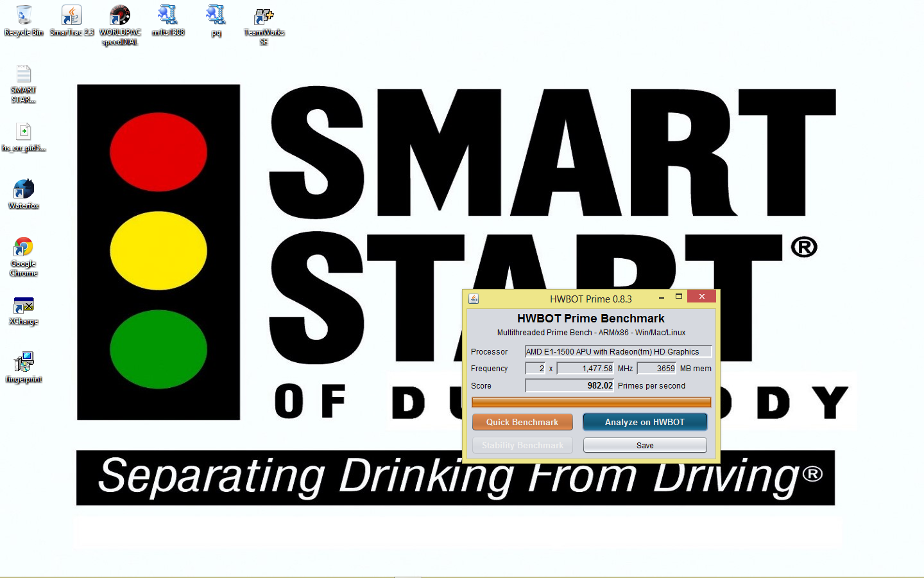The image size is (924, 578).
Task: Click the Frequency label
Action: 489,369
